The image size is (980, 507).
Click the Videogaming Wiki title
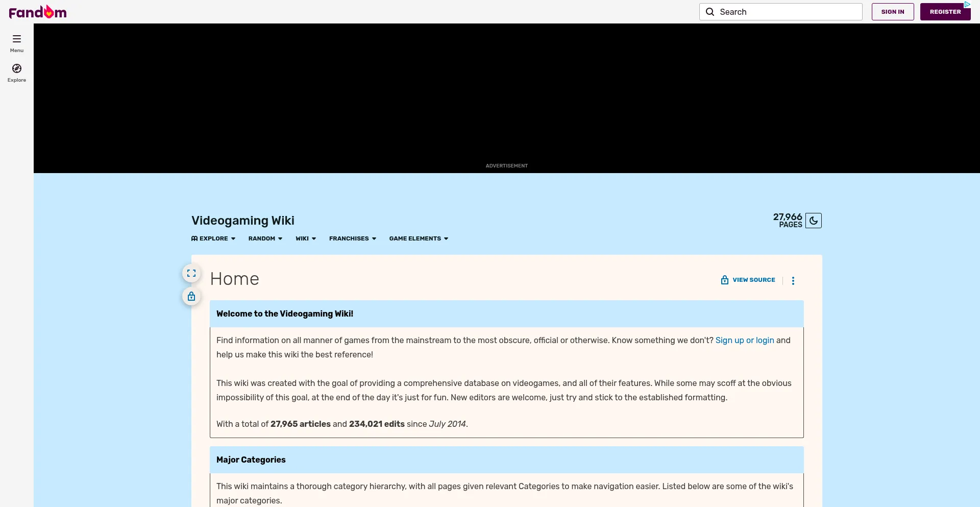pyautogui.click(x=243, y=221)
